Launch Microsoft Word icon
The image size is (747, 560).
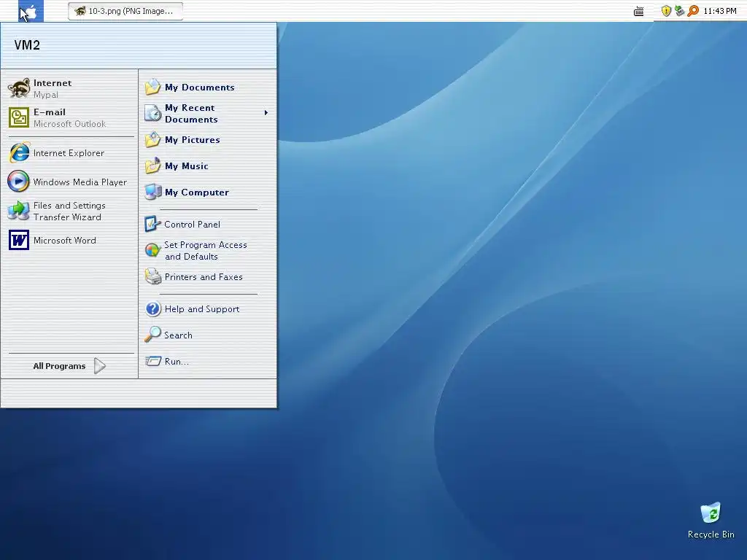click(19, 240)
